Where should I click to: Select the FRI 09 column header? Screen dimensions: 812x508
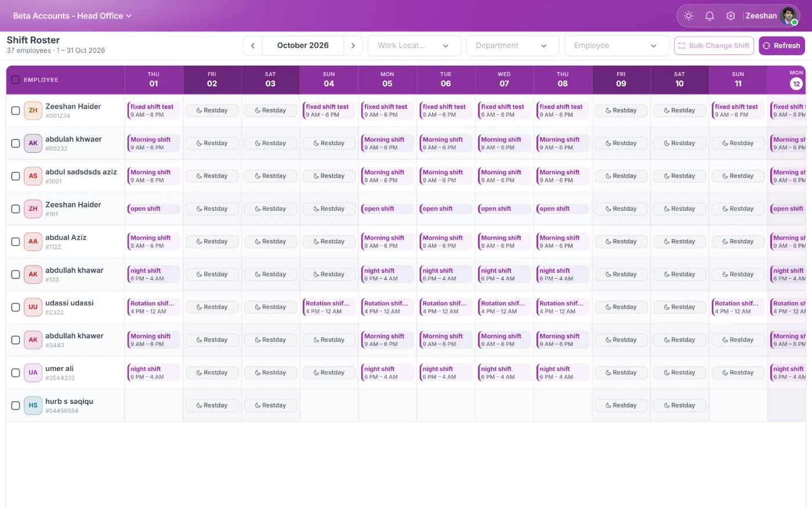click(621, 80)
